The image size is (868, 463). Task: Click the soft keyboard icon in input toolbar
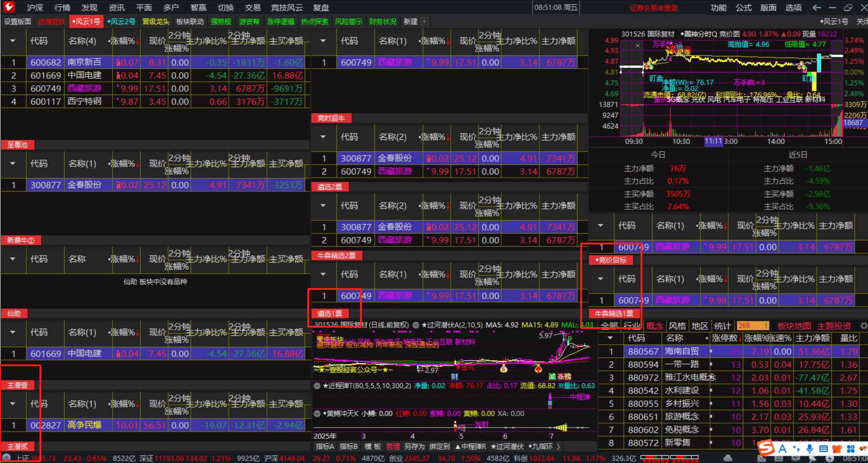point(823,449)
